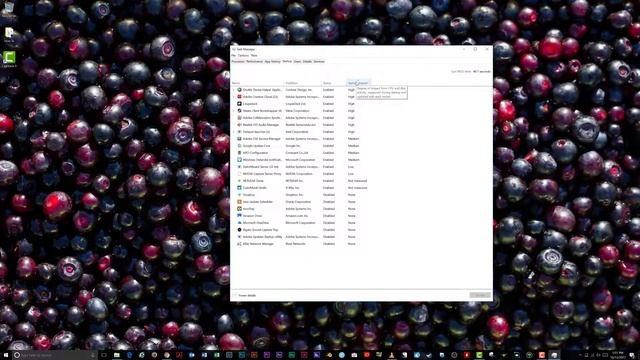640x360 pixels.
Task: Select the Amazon Drive icon
Action: (239, 216)
